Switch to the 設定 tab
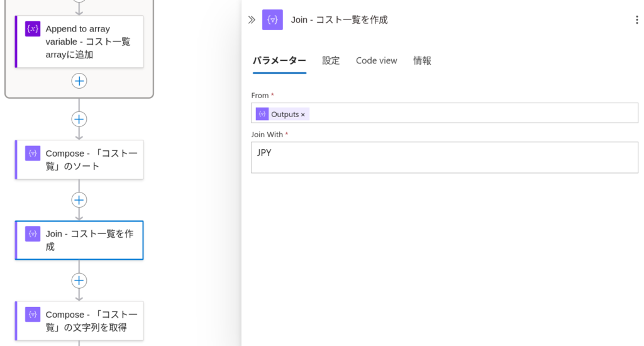This screenshot has height=346, width=644. [x=331, y=60]
